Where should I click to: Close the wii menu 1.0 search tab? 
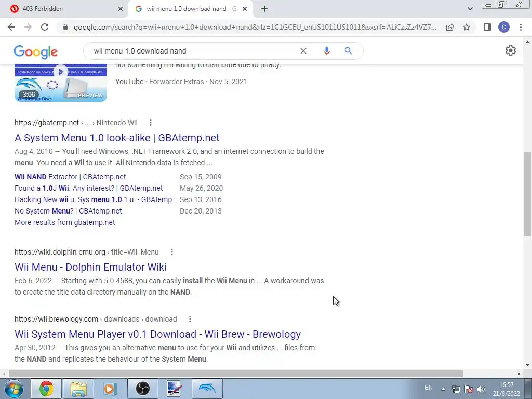(245, 9)
